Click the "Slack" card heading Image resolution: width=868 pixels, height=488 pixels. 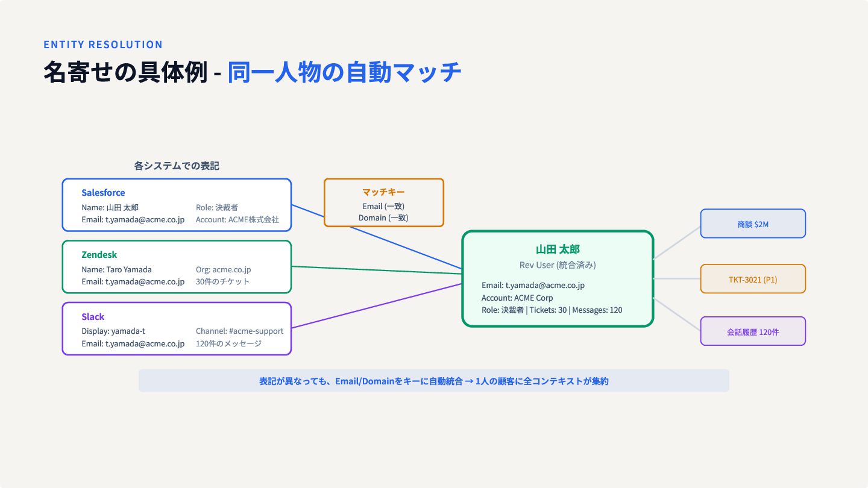(93, 317)
